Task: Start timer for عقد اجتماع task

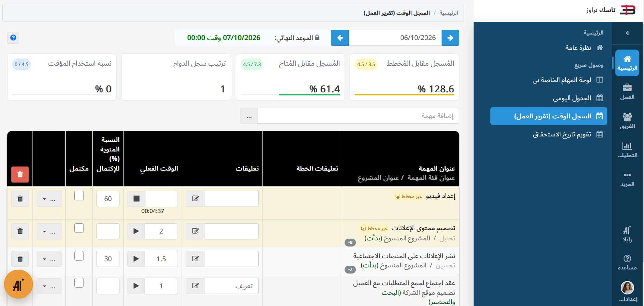Action: tap(136, 286)
